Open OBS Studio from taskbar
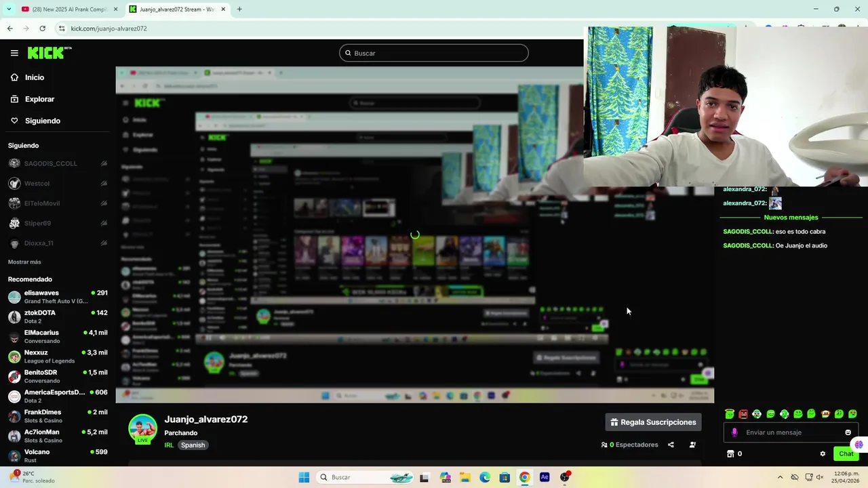Viewport: 868px width, 488px height. [565, 477]
